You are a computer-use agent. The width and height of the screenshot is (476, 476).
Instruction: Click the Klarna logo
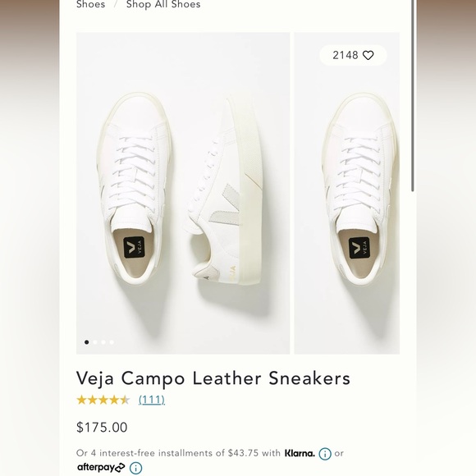pyautogui.click(x=300, y=453)
